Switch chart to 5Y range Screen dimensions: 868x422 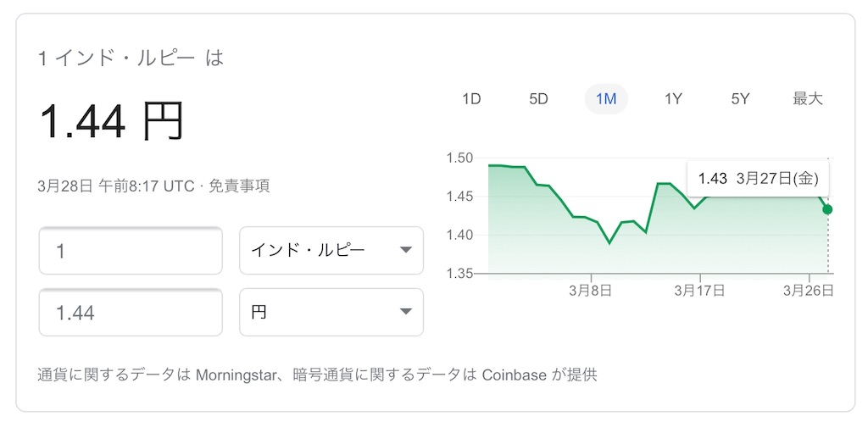coord(740,99)
